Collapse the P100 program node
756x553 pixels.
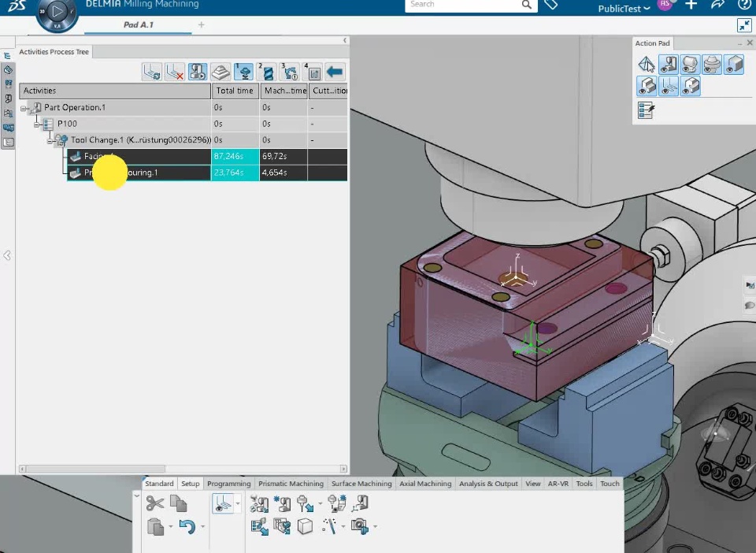point(36,125)
